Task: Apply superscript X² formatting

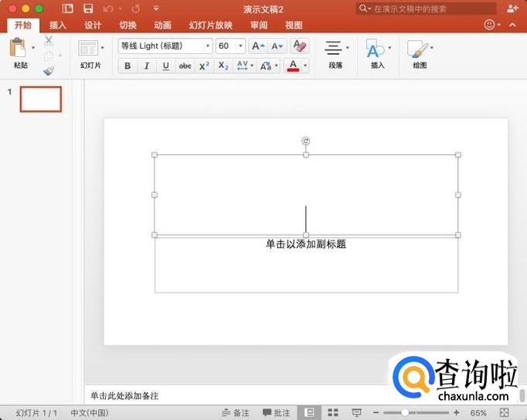Action: pos(204,66)
